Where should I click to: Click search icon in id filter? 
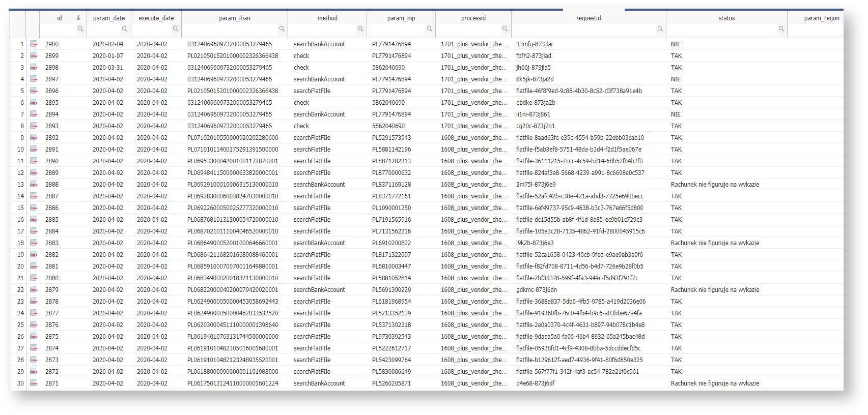(80, 29)
